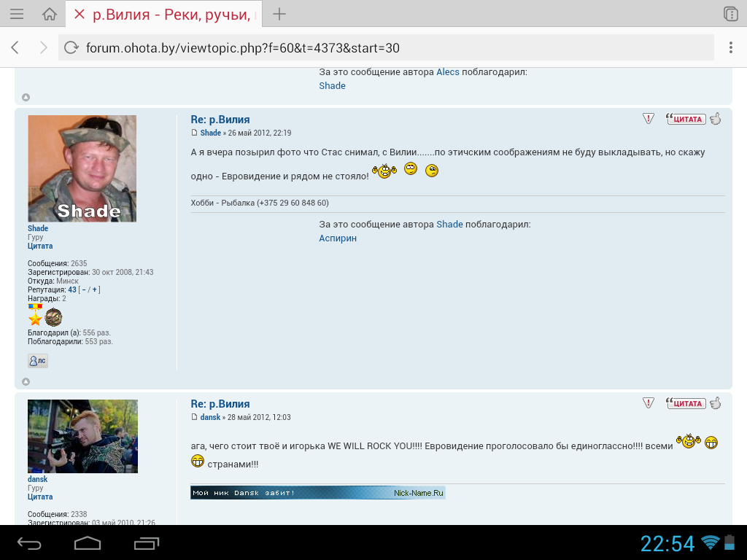Viewport: 747px width, 560px height.
Task: Open the browser three-dot overflow menu
Action: tap(730, 48)
